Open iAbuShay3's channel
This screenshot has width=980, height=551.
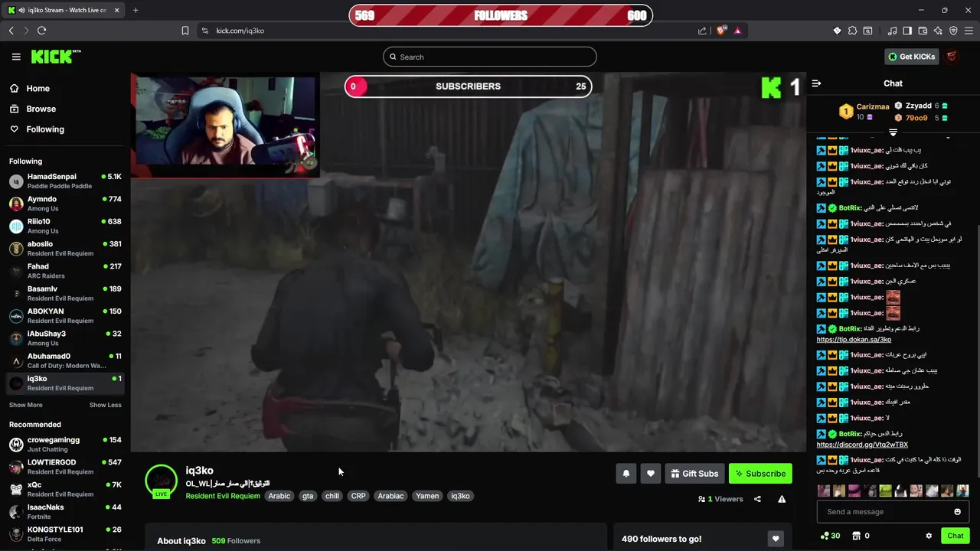[x=65, y=338]
